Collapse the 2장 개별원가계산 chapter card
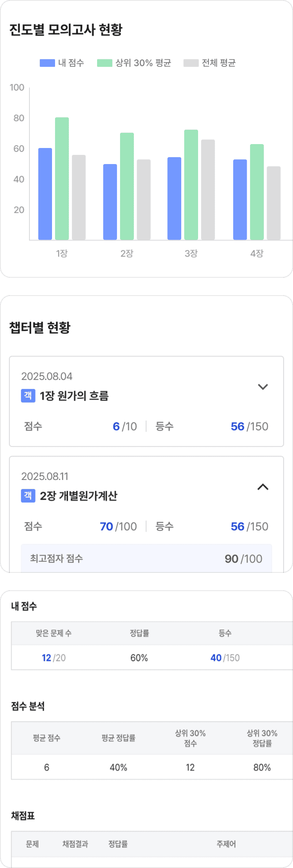The image size is (293, 868). 263,487
